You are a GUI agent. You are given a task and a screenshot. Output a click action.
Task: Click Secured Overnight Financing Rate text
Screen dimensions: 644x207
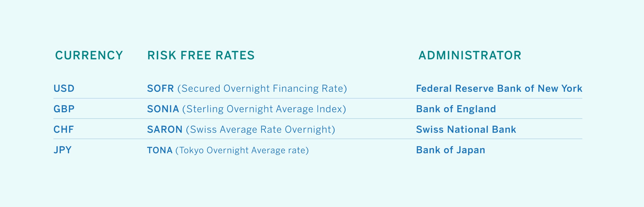click(262, 89)
